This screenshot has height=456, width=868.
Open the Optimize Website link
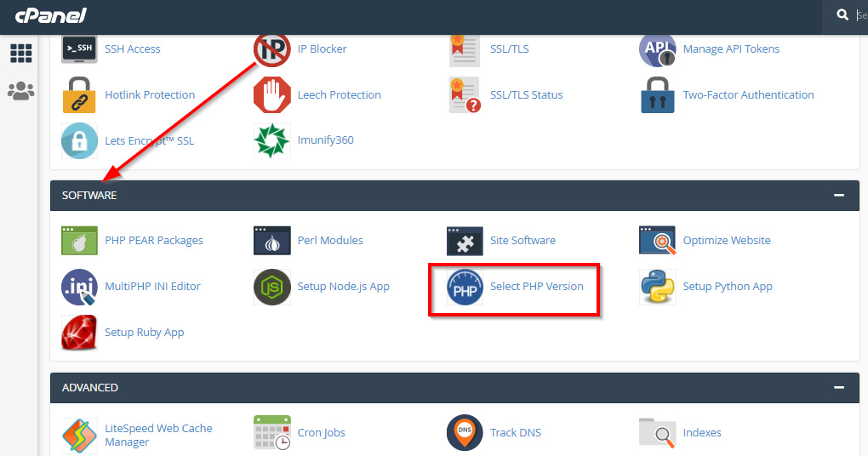(726, 241)
